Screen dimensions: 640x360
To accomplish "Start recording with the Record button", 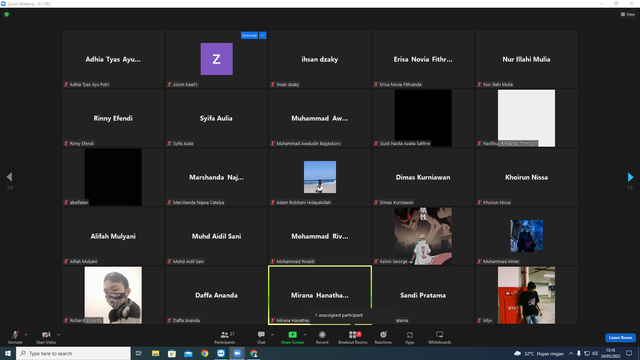I will pyautogui.click(x=322, y=337).
